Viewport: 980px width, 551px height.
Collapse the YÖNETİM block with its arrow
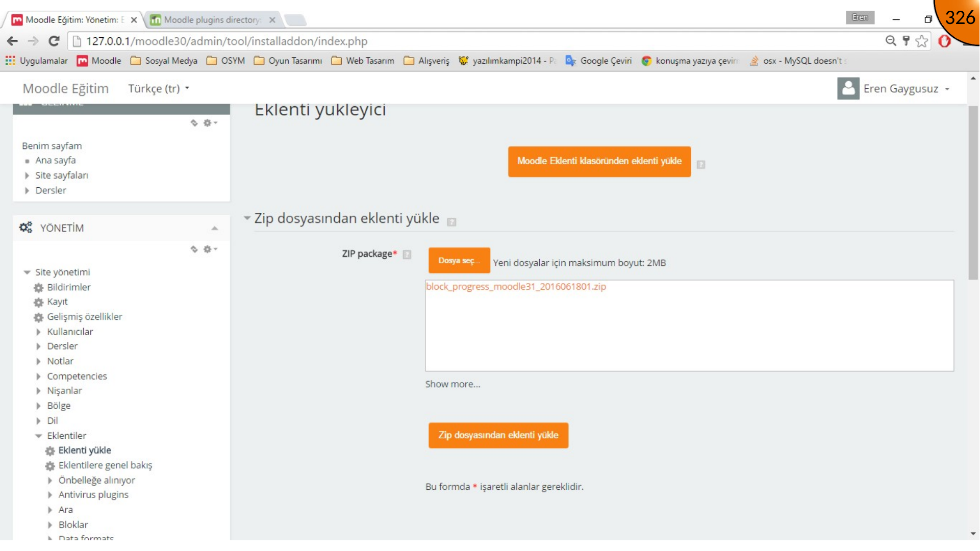[215, 229]
